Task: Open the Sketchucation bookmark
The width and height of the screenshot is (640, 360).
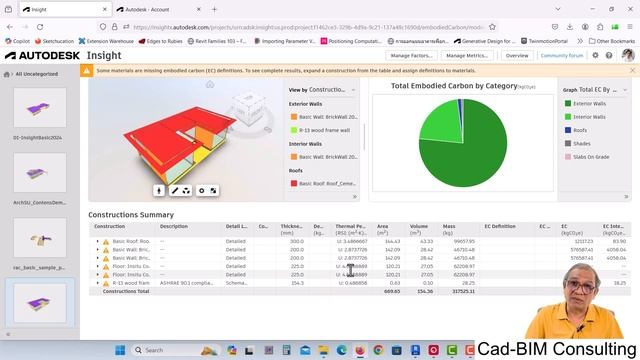Action: click(54, 41)
